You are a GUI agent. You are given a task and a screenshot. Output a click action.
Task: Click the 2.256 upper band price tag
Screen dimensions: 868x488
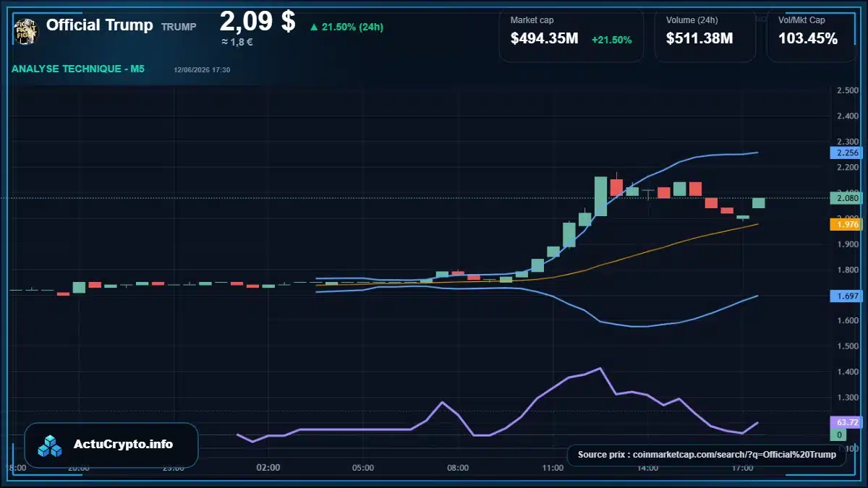click(847, 153)
